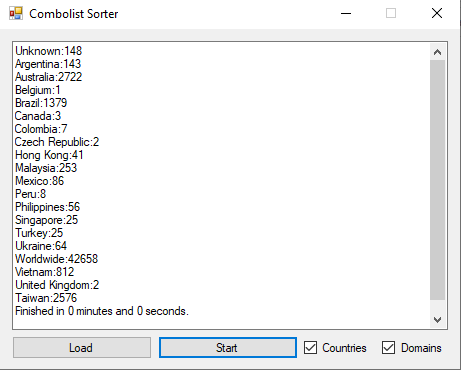The height and width of the screenshot is (370, 461).
Task: Click the line 'Brazil:1379'
Action: [41, 103]
